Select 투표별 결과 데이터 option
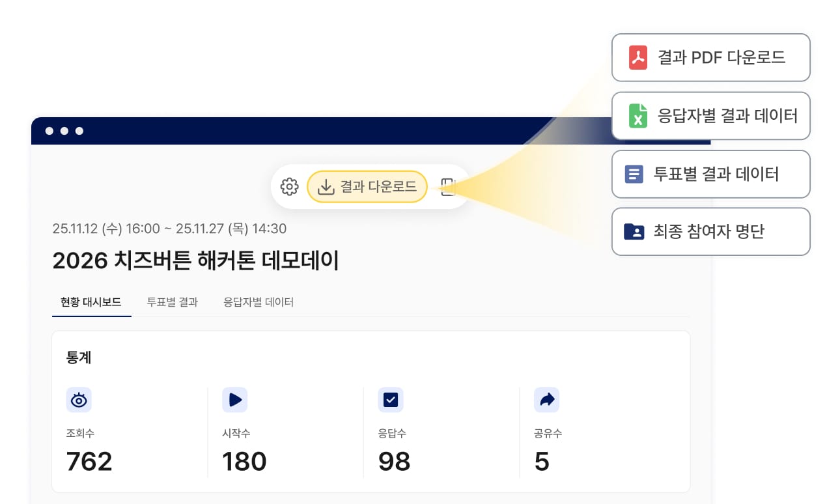Viewport: 840px width, 504px height. tap(711, 174)
